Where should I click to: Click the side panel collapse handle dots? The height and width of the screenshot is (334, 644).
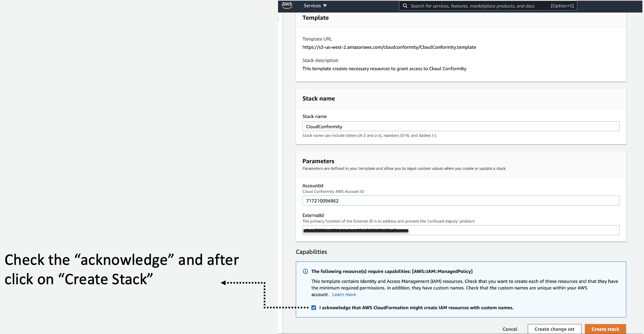click(278, 19)
